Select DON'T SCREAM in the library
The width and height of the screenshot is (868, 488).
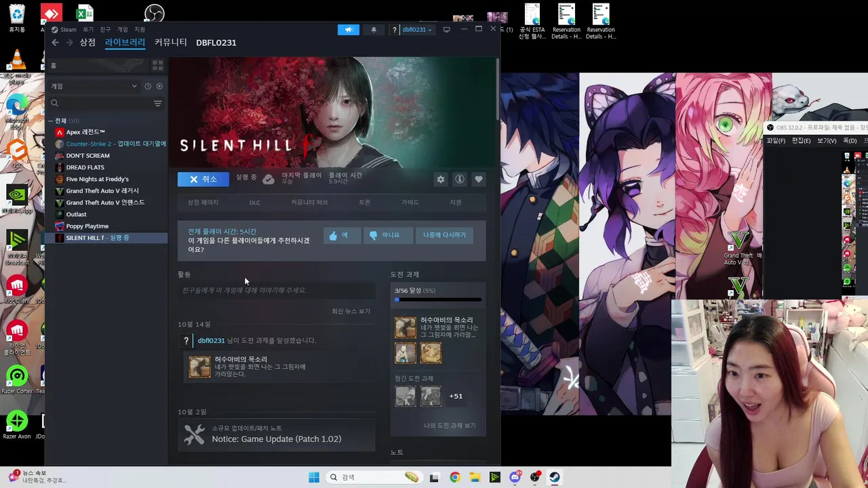pyautogui.click(x=87, y=156)
